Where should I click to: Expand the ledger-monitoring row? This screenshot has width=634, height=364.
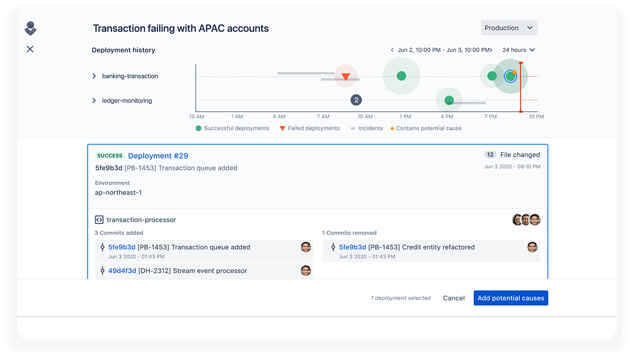pyautogui.click(x=94, y=100)
